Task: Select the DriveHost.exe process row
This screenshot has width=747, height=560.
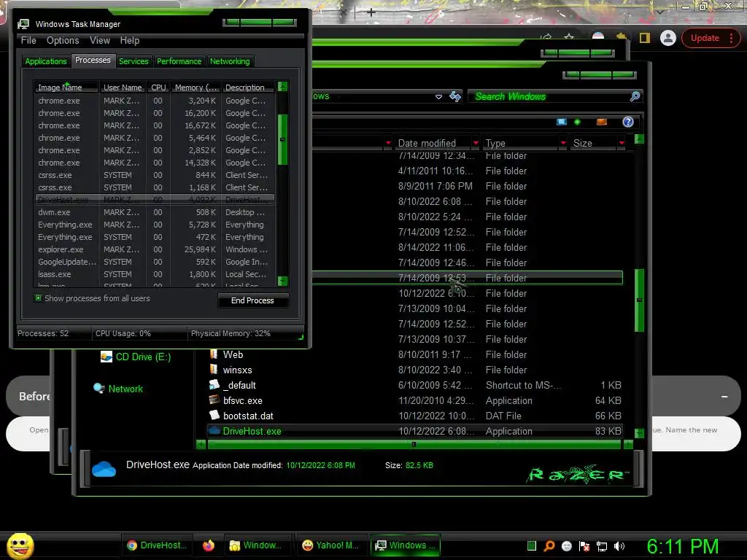Action: (x=155, y=200)
